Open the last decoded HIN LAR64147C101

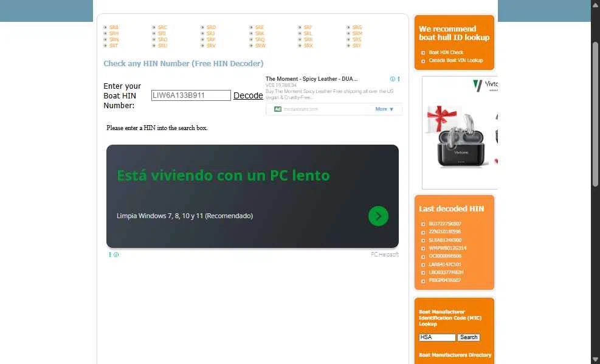(x=445, y=264)
